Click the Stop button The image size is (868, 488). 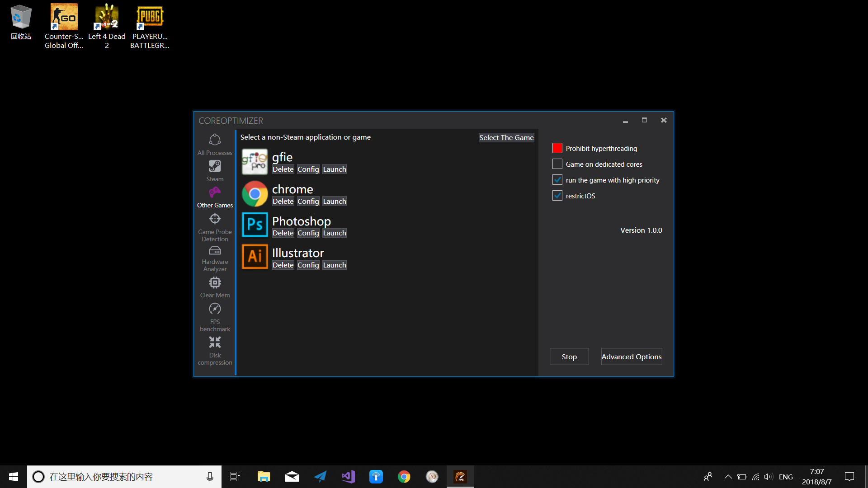click(569, 357)
